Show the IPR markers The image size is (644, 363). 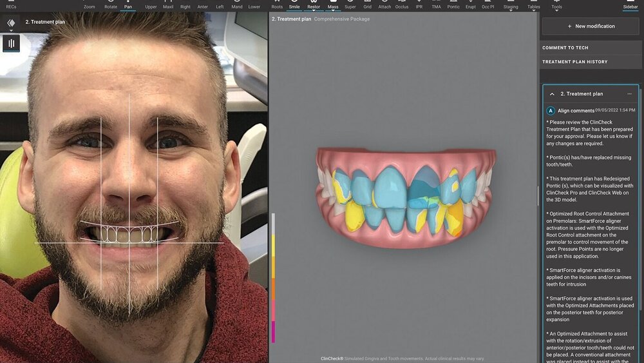(419, 5)
